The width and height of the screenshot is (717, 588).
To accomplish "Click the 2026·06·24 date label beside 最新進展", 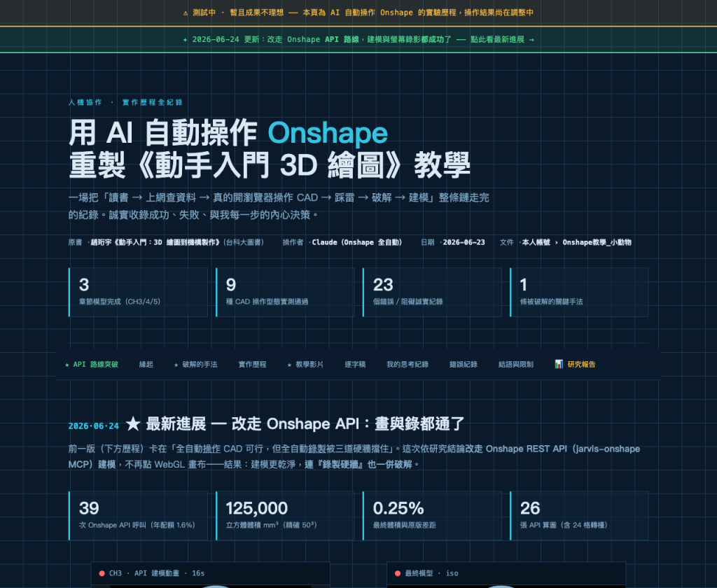I will click(94, 426).
